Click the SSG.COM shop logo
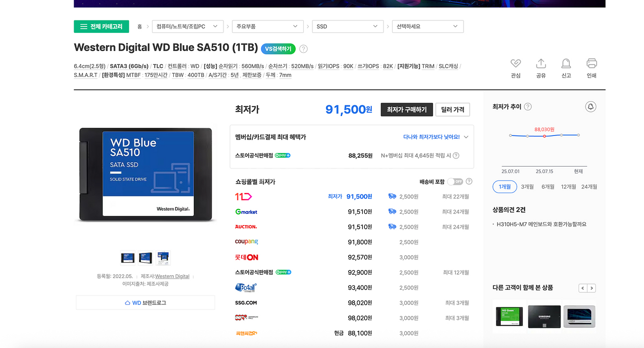 click(x=246, y=303)
